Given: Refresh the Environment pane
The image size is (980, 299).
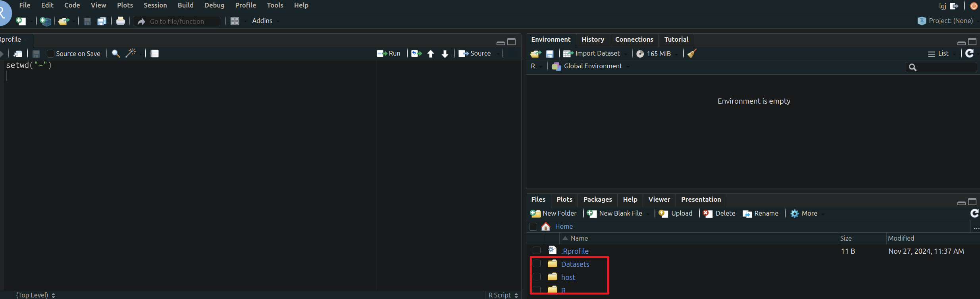Looking at the screenshot, I should tap(970, 53).
